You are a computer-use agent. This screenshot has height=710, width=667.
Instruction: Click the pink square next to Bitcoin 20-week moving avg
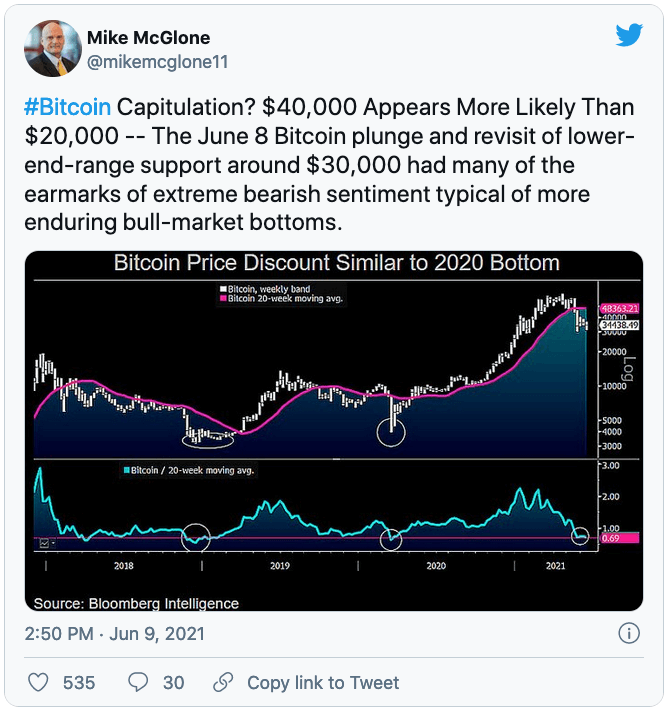click(223, 298)
